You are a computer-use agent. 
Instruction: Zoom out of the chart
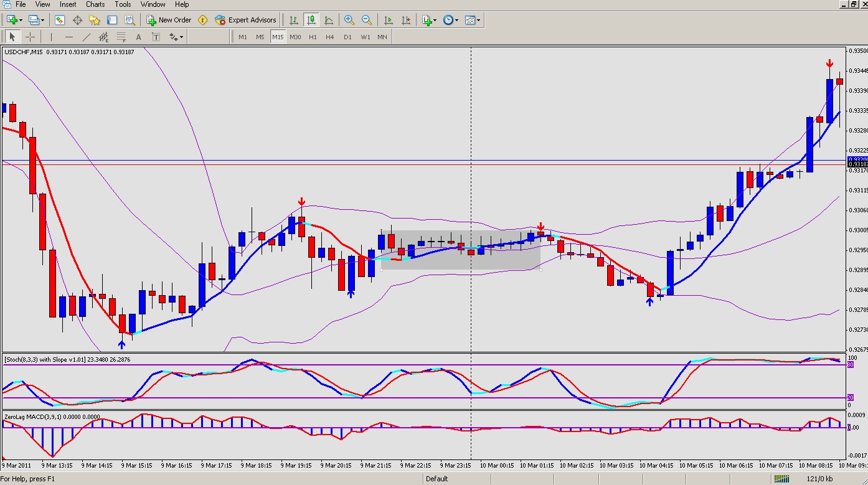click(x=367, y=20)
